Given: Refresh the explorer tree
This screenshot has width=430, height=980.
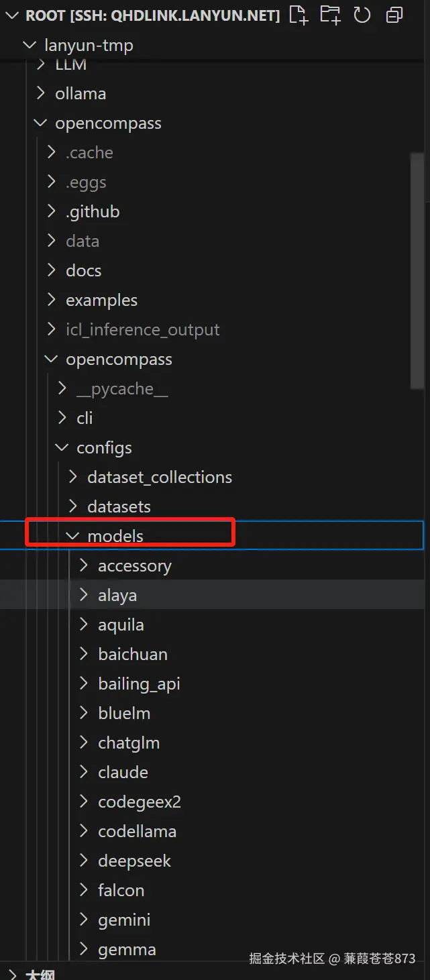Looking at the screenshot, I should click(x=362, y=14).
